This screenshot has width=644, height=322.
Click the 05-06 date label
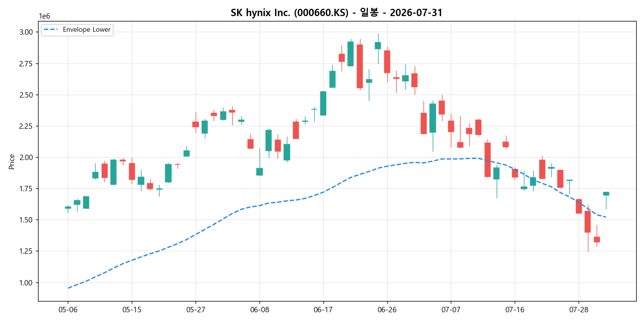(68, 310)
